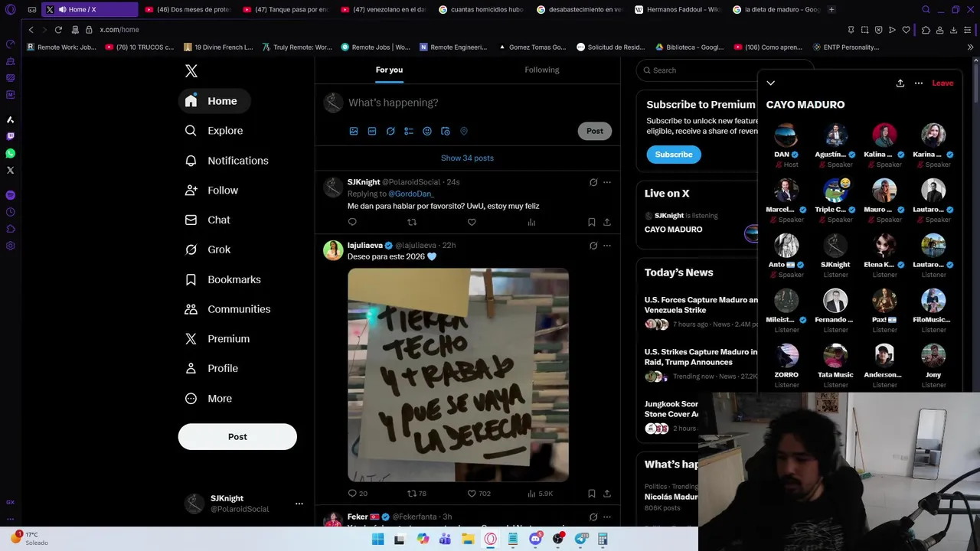
Task: Open the Profile page
Action: pyautogui.click(x=212, y=368)
